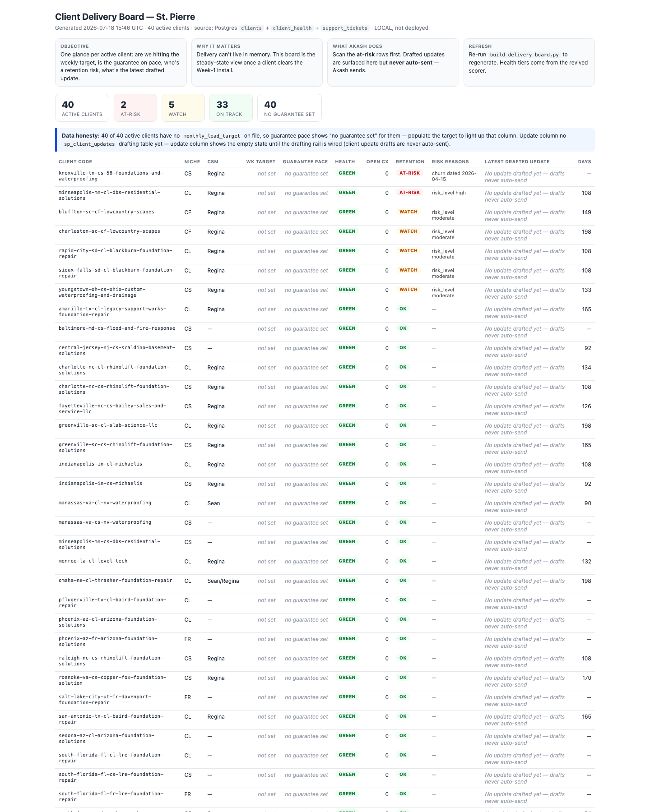
Task: Click the 33 On Track summary card
Action: pyautogui.click(x=231, y=108)
